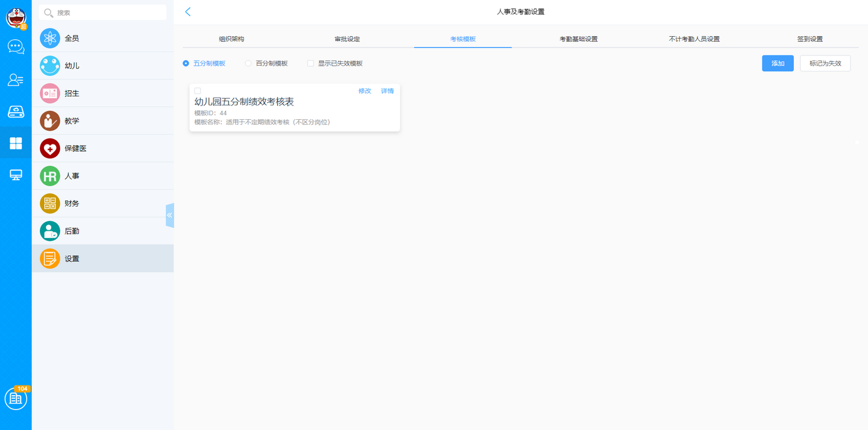Screen dimensions: 868x430
Task: Switch to the 不计考勤人员设置 tab
Action: (694, 39)
